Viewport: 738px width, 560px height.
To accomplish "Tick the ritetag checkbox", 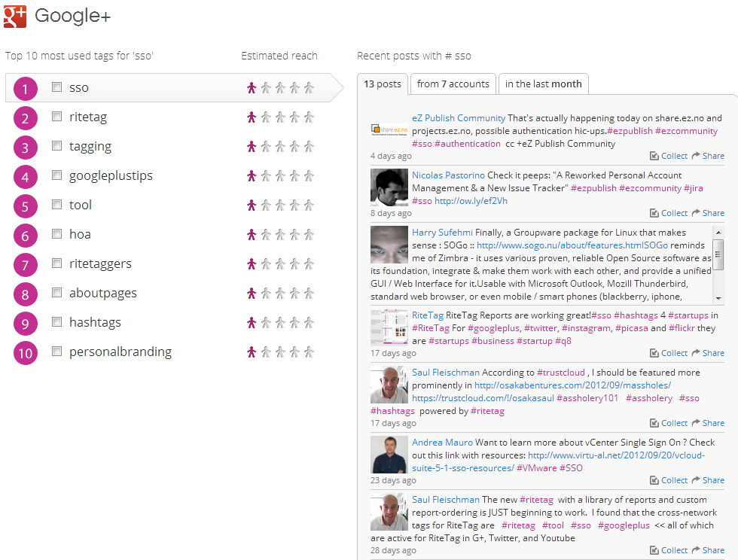I will pos(57,116).
